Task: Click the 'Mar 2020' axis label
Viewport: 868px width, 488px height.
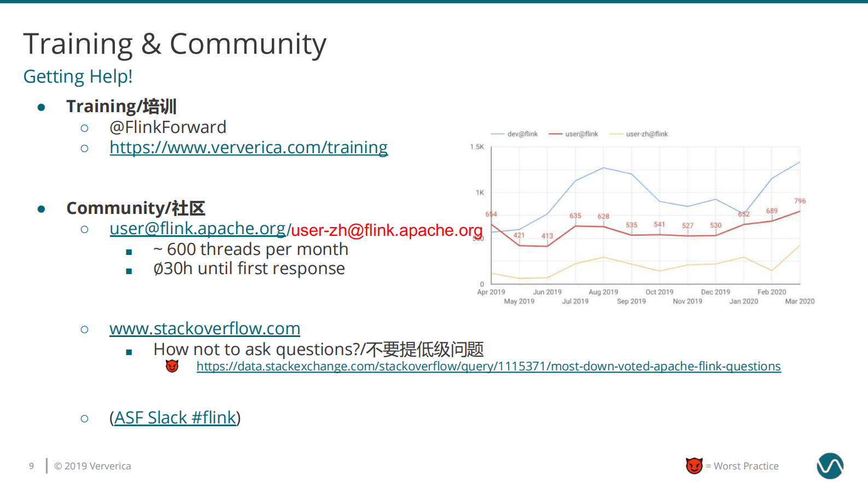Action: tap(800, 301)
